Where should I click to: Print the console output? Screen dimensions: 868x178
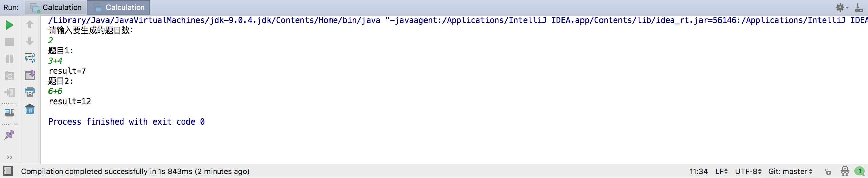pos(30,92)
